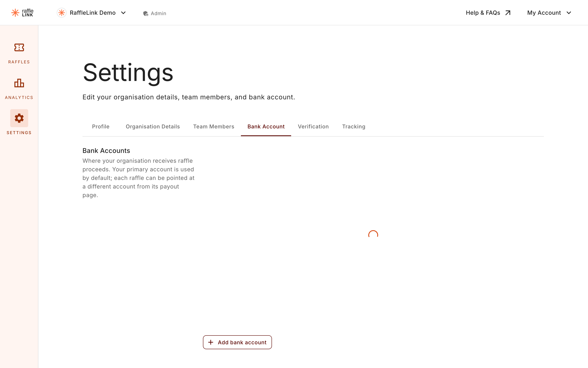
Task: Expand the RaffleLink Demo organisation switcher
Action: [92, 13]
